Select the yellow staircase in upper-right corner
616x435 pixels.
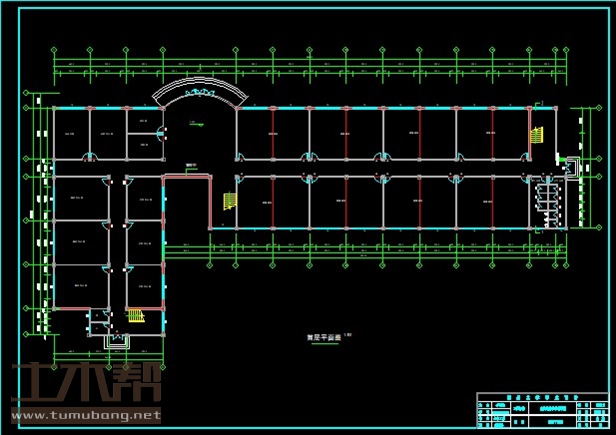tap(535, 135)
